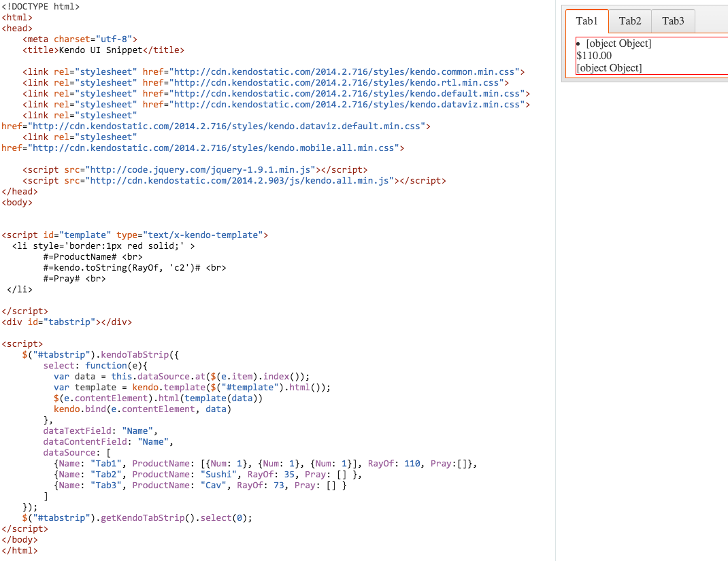Click the #=Pray# template line
Viewport: 728px width, 561px height.
(74, 278)
